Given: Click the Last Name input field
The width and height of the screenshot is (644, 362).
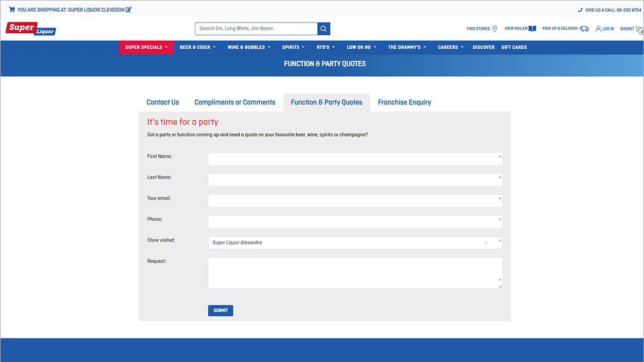Looking at the screenshot, I should tap(355, 180).
